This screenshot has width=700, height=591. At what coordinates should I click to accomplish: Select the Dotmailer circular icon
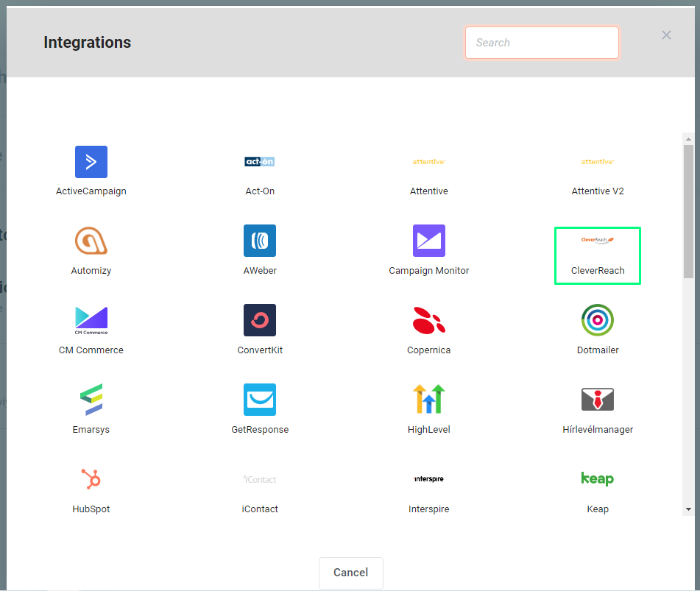[598, 320]
